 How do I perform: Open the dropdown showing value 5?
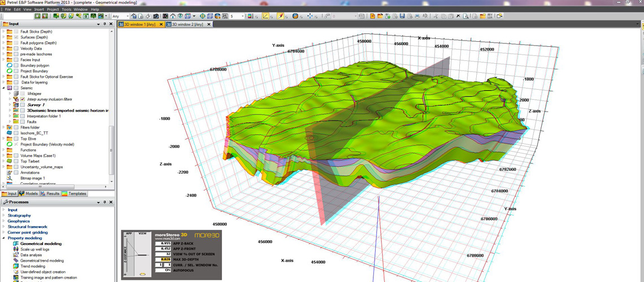point(237,16)
